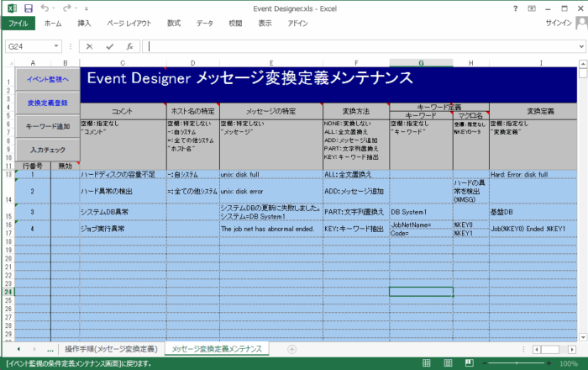Click inside the formula bar input
Viewport: 588px width, 370px height.
pos(360,46)
